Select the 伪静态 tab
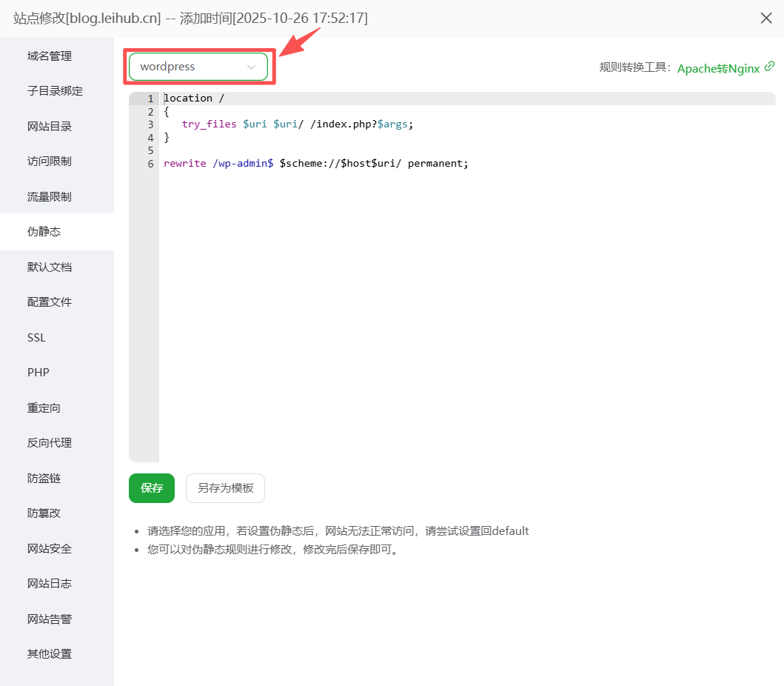This screenshot has height=686, width=784. click(44, 232)
